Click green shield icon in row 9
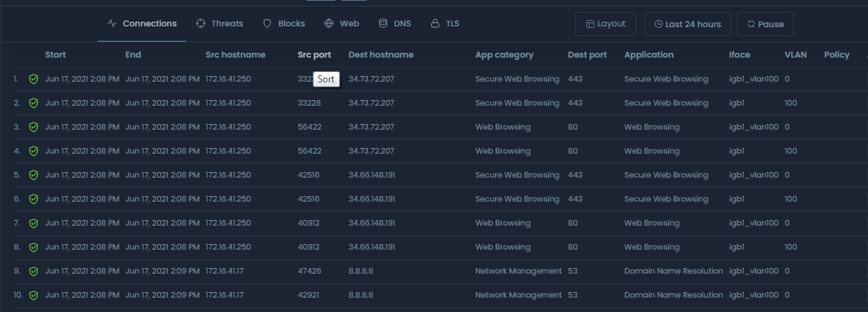This screenshot has width=868, height=312. (x=34, y=271)
